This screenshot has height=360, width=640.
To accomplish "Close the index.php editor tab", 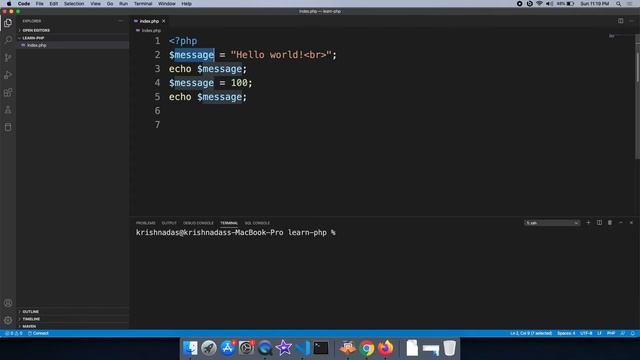I will [164, 21].
